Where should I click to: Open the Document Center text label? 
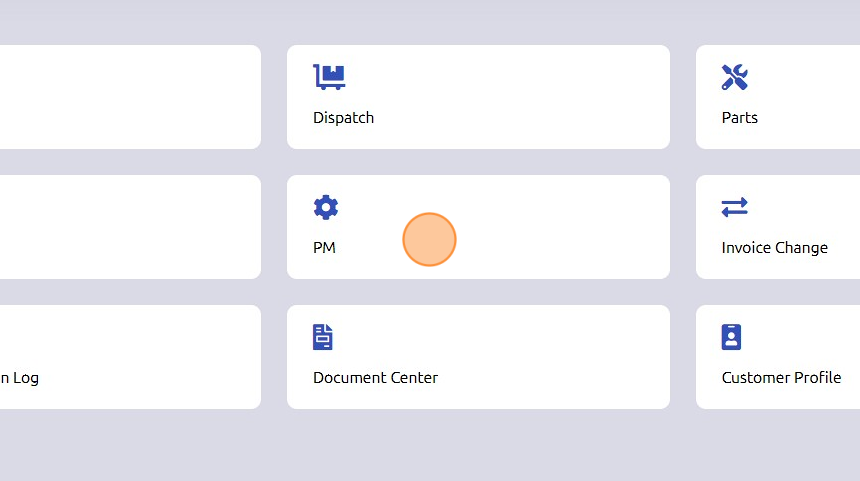[375, 378]
